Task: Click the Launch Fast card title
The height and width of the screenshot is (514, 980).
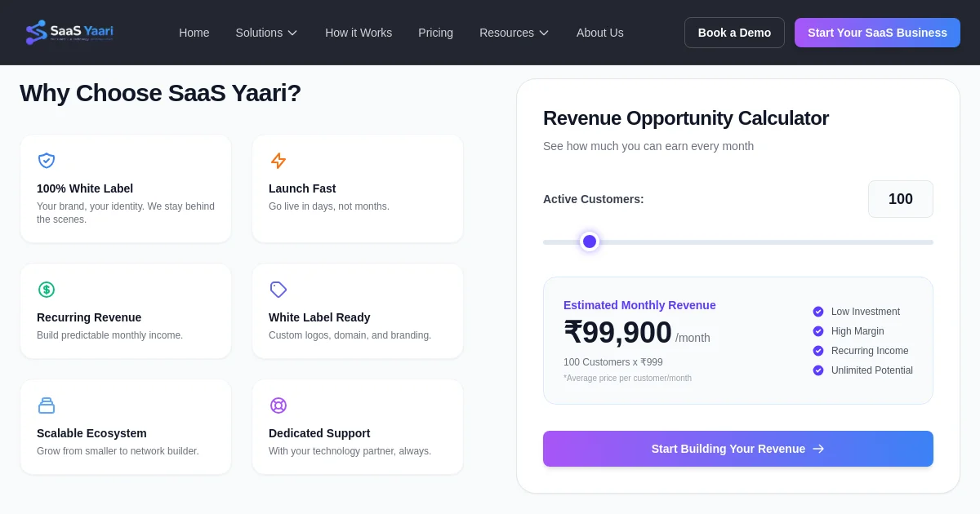Action: (302, 188)
